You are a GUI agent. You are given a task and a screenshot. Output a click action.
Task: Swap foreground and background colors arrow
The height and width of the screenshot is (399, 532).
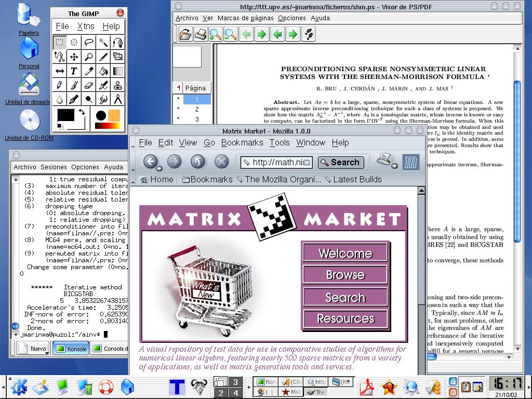[x=82, y=112]
